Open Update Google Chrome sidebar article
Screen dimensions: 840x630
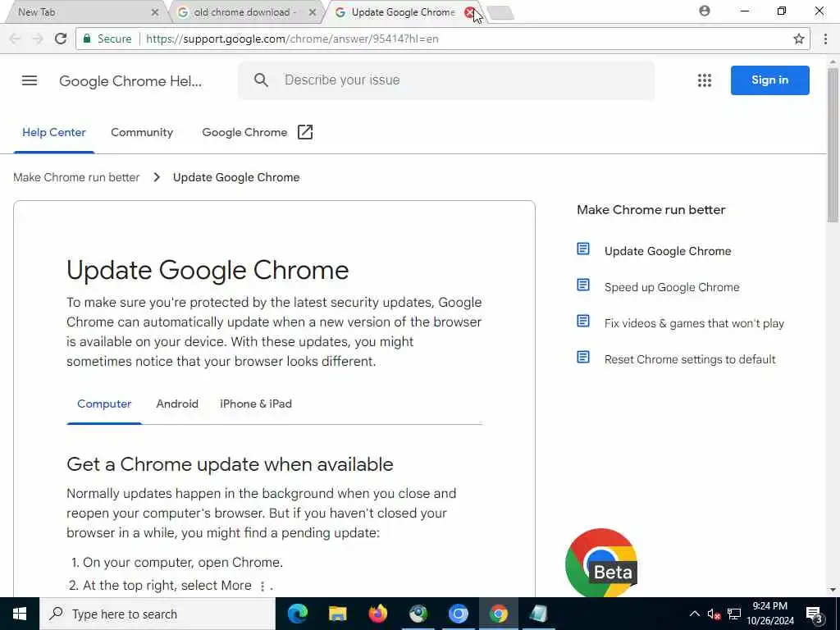668,251
